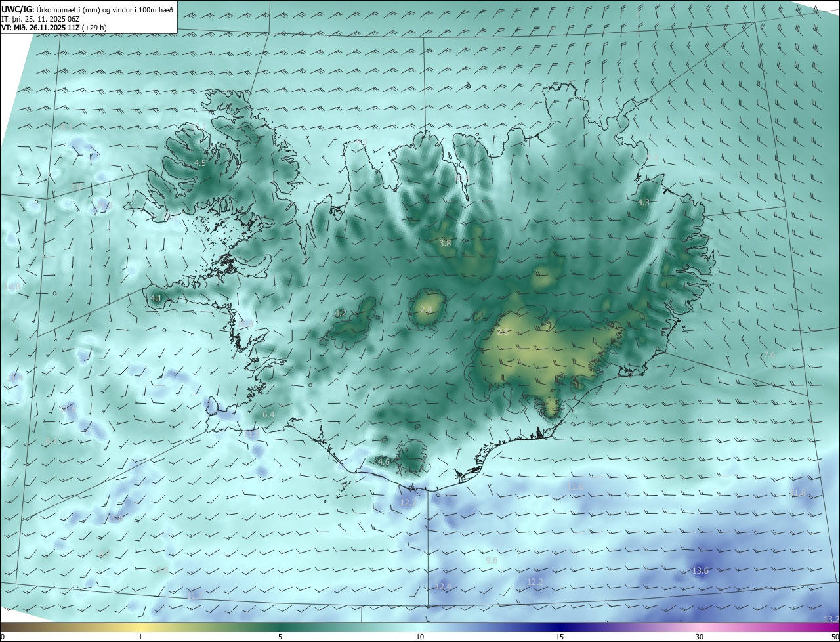The height and width of the screenshot is (642, 840).
Task: Click the UWC/IG Úrkomumætti title line
Action: [x=87, y=9]
